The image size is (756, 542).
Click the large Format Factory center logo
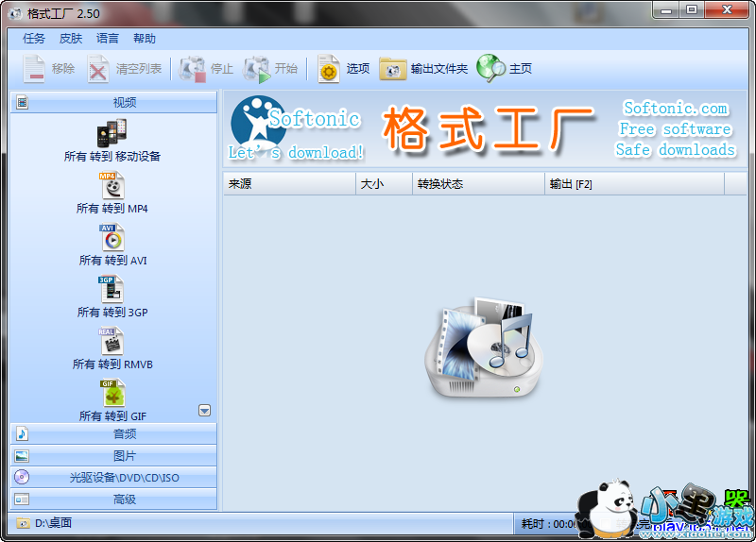[x=484, y=347]
